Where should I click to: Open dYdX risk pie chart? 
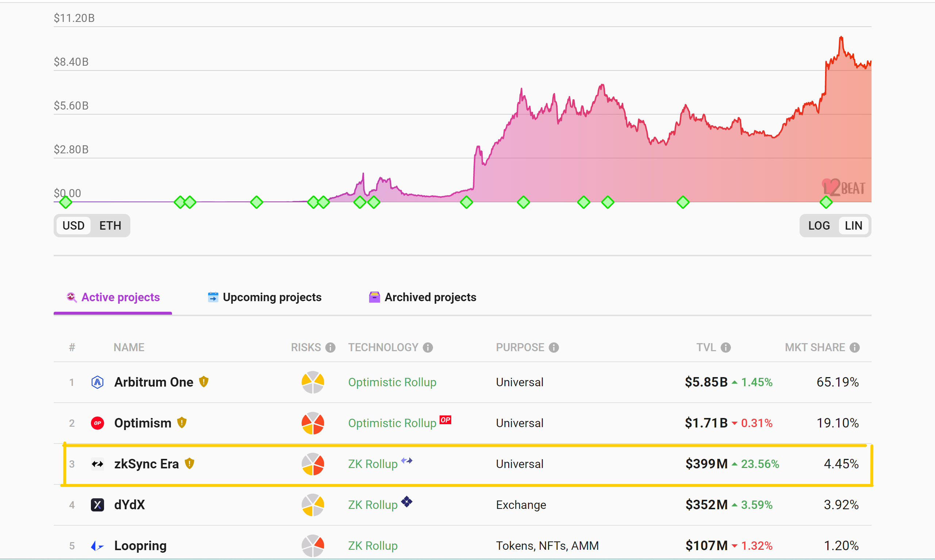click(x=313, y=505)
